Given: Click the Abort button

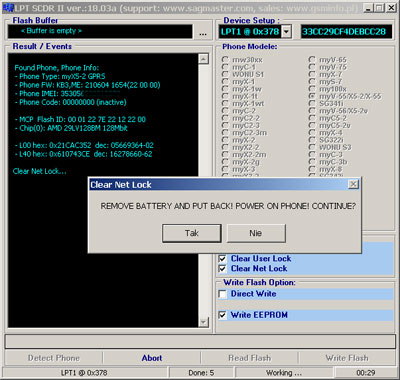Looking at the screenshot, I should 152,358.
